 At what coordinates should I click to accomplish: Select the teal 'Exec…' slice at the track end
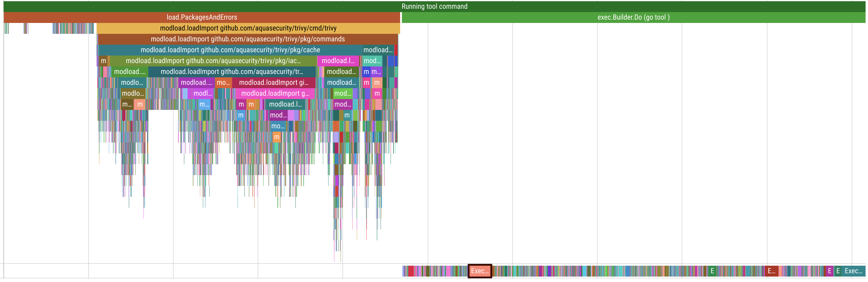[x=853, y=271]
